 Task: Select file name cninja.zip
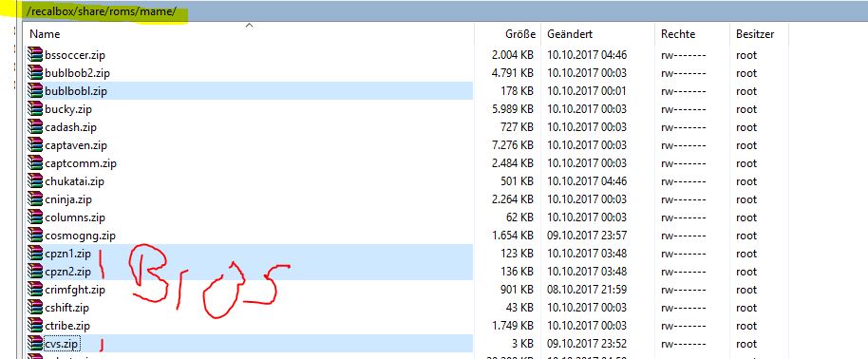pyautogui.click(x=68, y=199)
